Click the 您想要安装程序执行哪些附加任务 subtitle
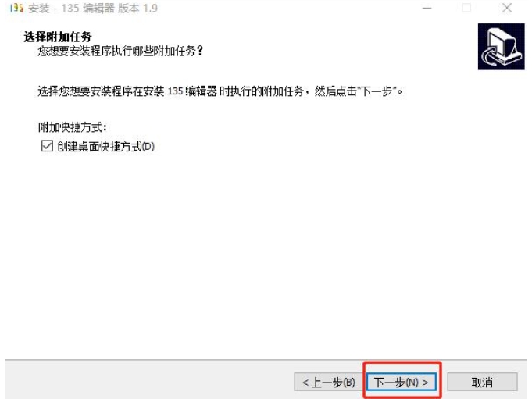 pyautogui.click(x=120, y=51)
